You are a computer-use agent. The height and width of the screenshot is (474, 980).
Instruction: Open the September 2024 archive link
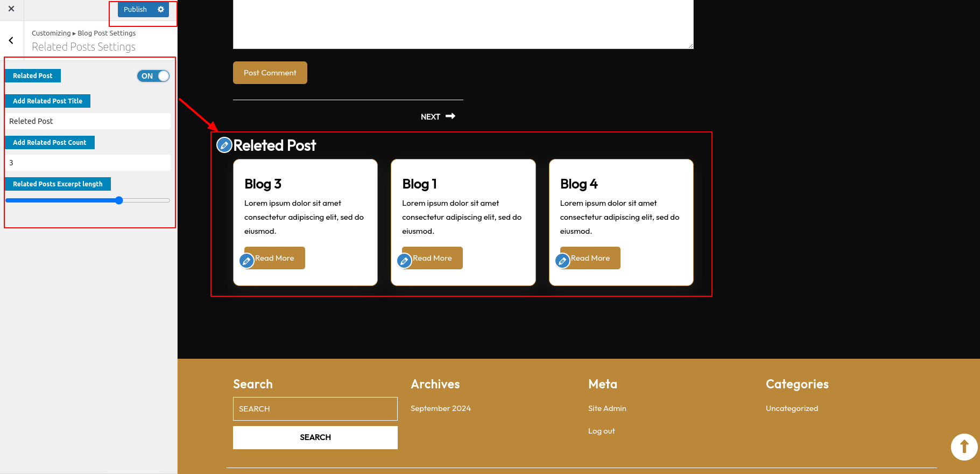(440, 408)
